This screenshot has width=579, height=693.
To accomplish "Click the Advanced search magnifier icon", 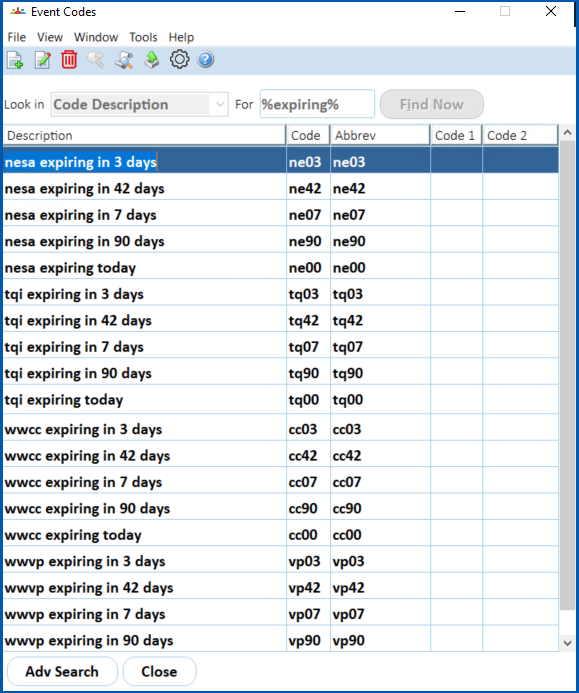I will click(x=124, y=60).
